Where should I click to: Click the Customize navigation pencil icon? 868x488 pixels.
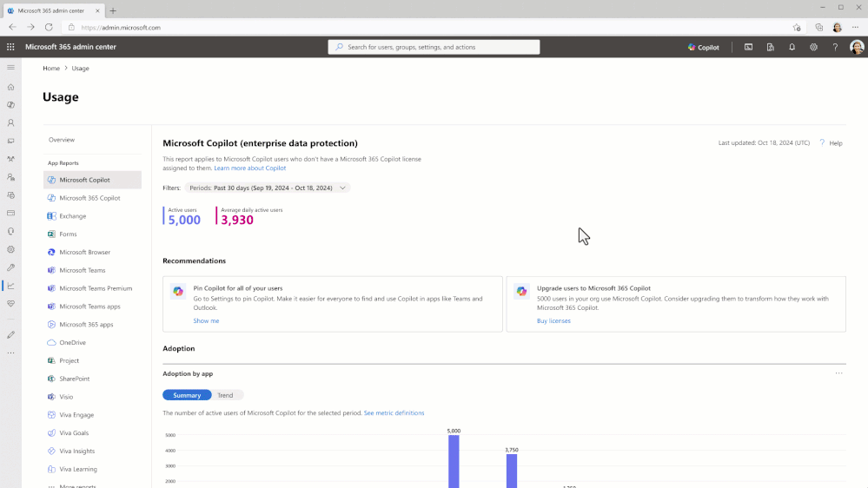pyautogui.click(x=10, y=334)
